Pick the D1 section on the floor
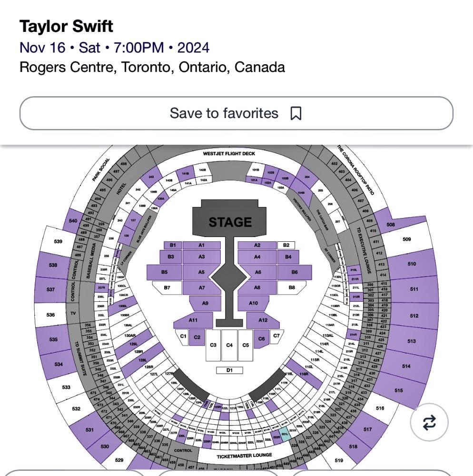This screenshot has width=473, height=476. pyautogui.click(x=229, y=370)
